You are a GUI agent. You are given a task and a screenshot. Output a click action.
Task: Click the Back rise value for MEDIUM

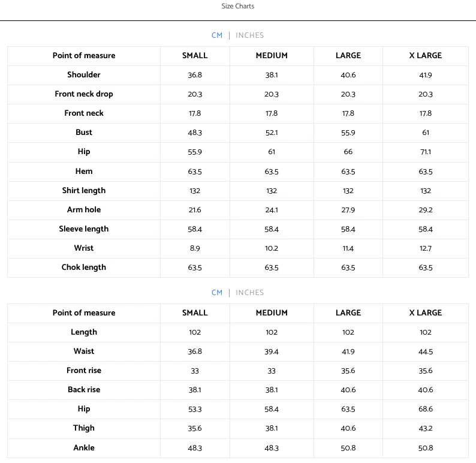pyautogui.click(x=272, y=389)
